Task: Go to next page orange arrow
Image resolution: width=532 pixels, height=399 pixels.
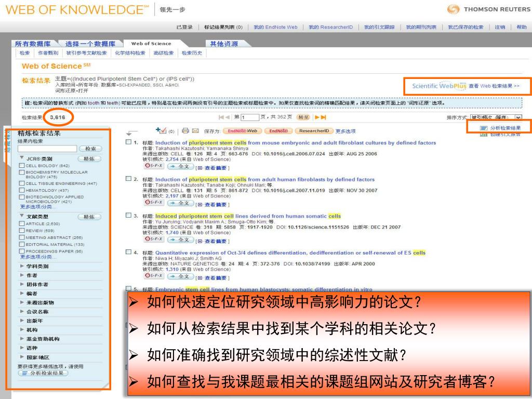Action: 317,117
